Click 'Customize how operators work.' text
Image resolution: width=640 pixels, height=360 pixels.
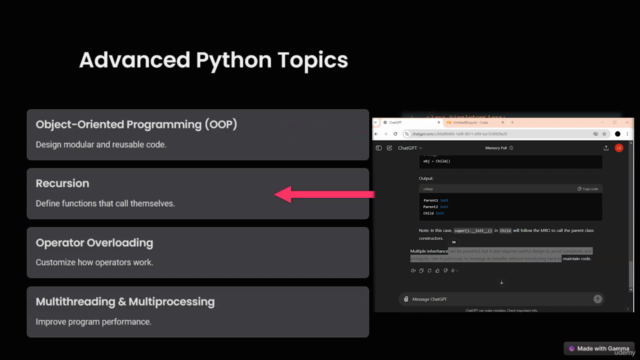click(x=94, y=262)
